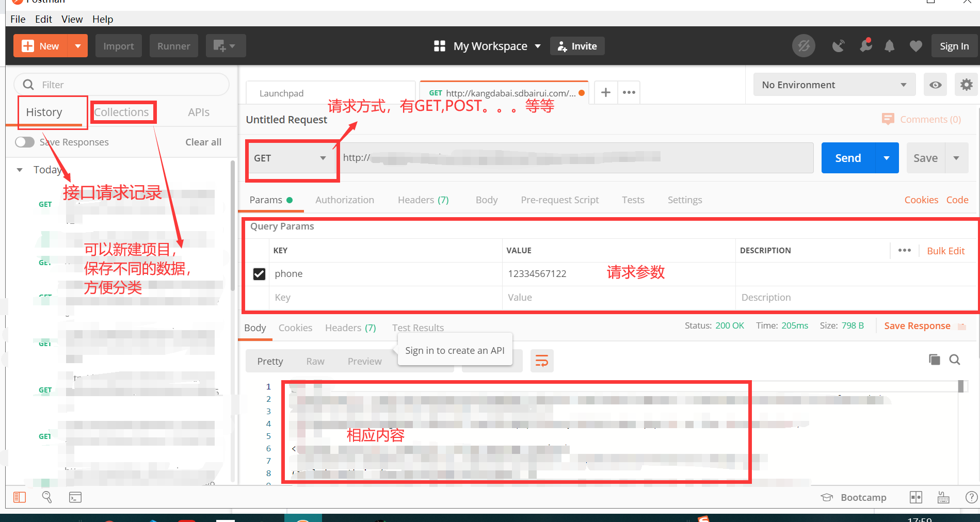The width and height of the screenshot is (980, 522).
Task: Open the notifications bell icon
Action: 890,46
